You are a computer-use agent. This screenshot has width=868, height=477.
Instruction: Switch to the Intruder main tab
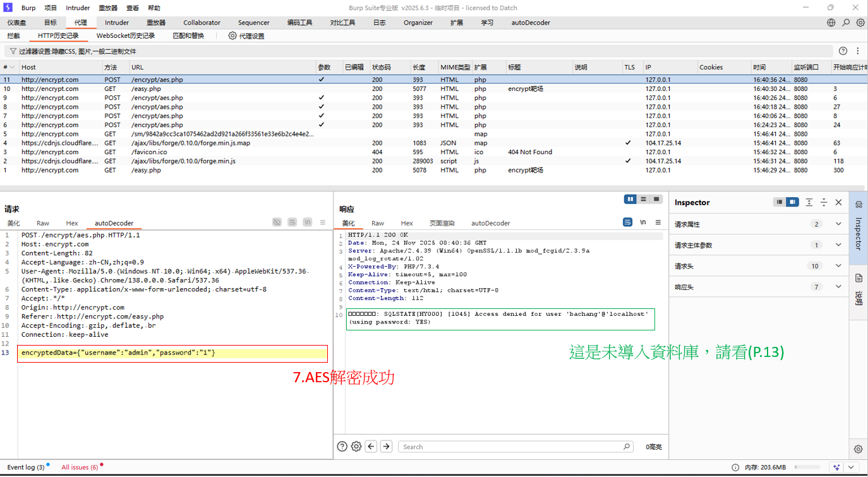(117, 22)
